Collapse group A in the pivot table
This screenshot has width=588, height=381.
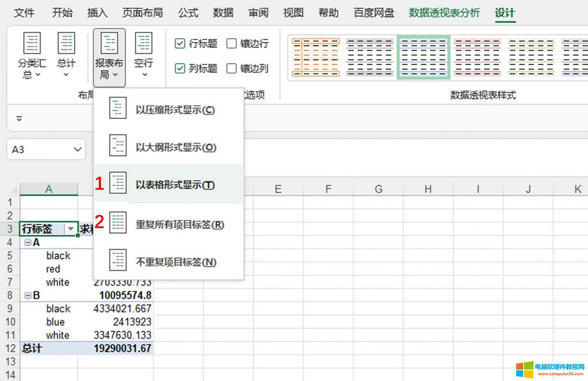click(28, 242)
